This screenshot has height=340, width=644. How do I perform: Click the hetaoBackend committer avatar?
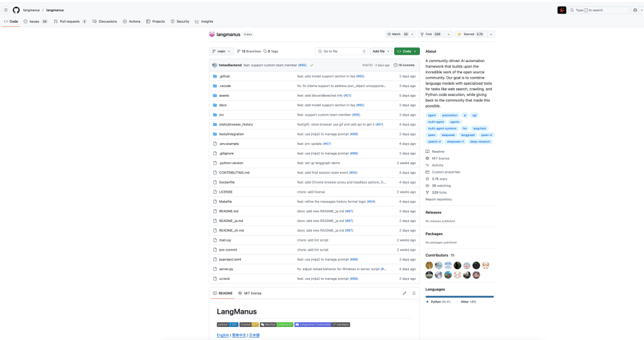point(215,65)
